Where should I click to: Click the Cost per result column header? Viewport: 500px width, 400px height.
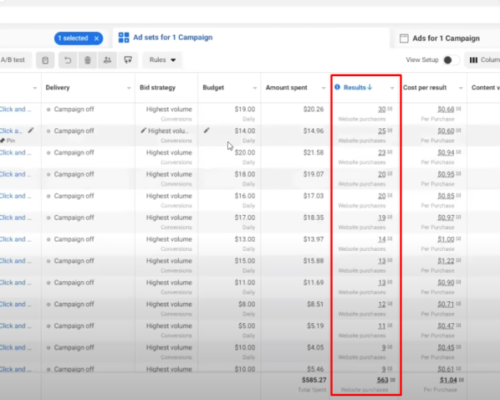pyautogui.click(x=425, y=88)
